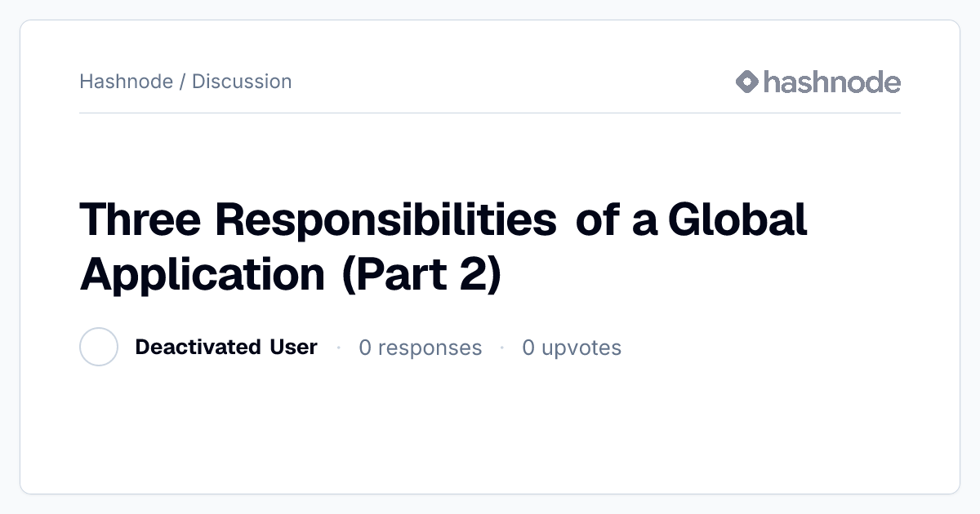Screen dimensions: 980x514
Task: Click the empty user avatar circle
Action: pos(99,347)
